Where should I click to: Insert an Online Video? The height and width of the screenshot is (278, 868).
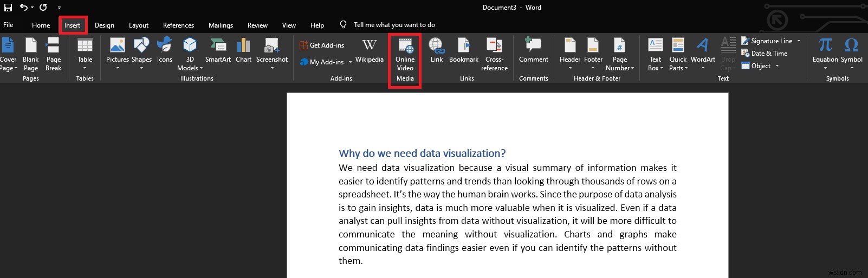405,55
